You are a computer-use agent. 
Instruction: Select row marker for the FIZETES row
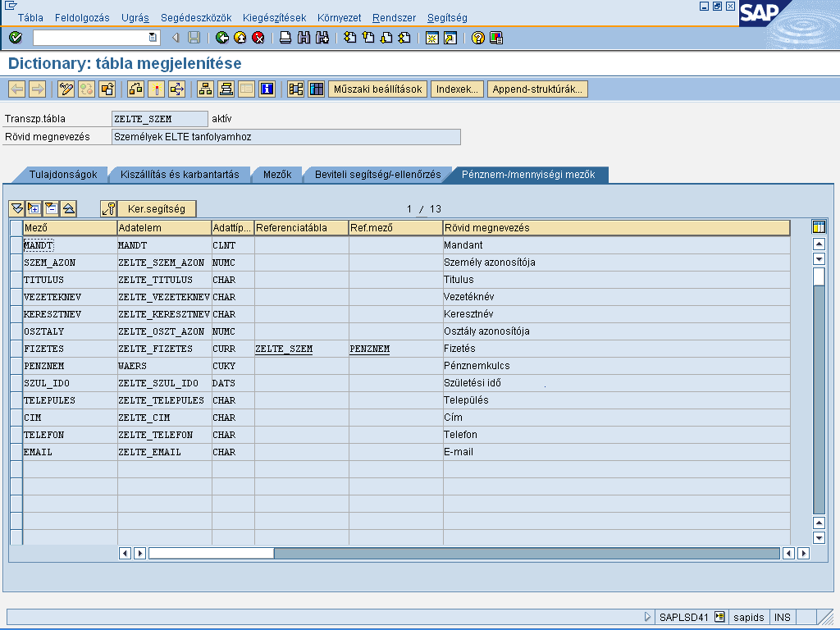click(x=16, y=349)
